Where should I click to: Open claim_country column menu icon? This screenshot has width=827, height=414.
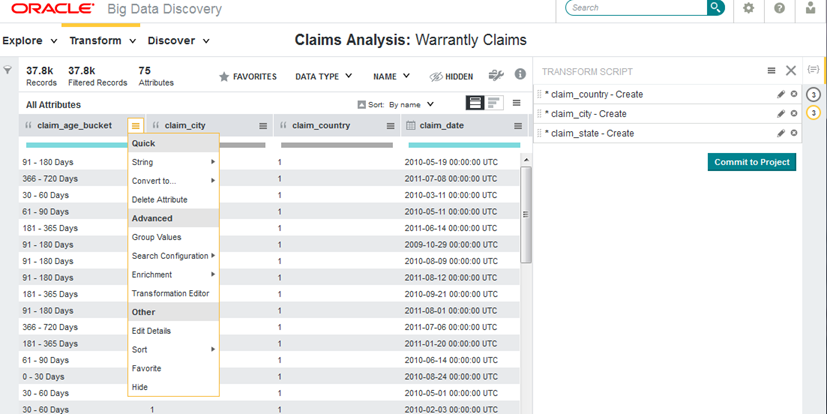pos(391,126)
